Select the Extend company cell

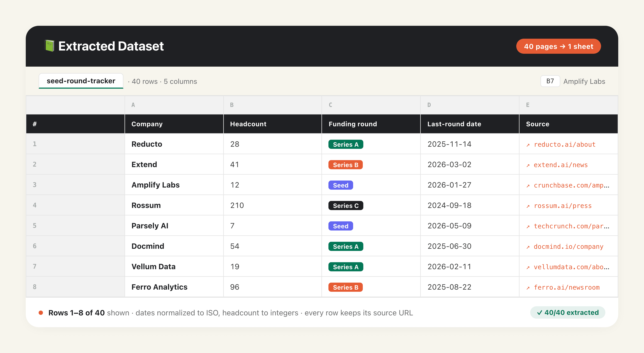[x=174, y=164]
